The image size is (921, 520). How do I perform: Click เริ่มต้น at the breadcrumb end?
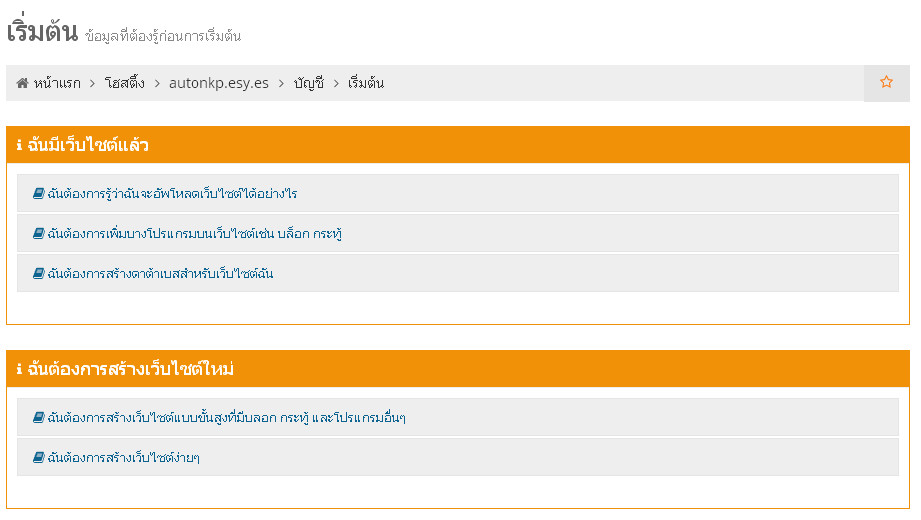[366, 83]
